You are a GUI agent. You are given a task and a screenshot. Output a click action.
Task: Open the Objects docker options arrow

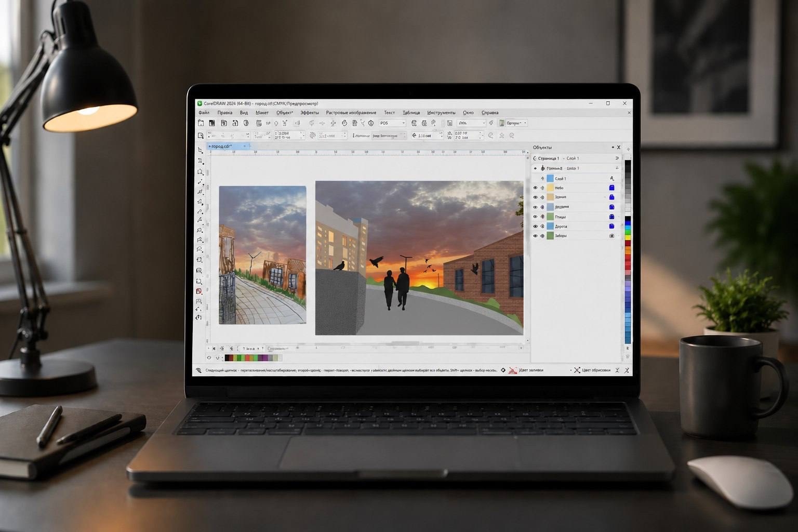click(x=613, y=148)
